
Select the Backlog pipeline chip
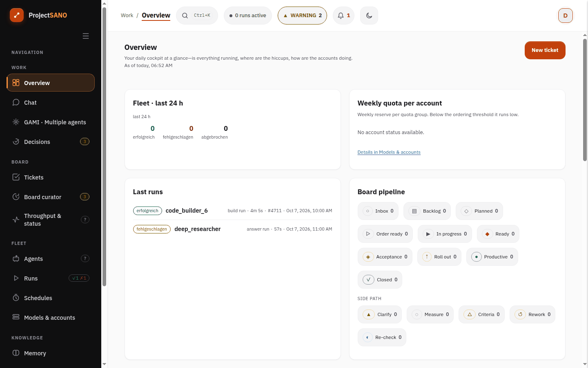(427, 211)
